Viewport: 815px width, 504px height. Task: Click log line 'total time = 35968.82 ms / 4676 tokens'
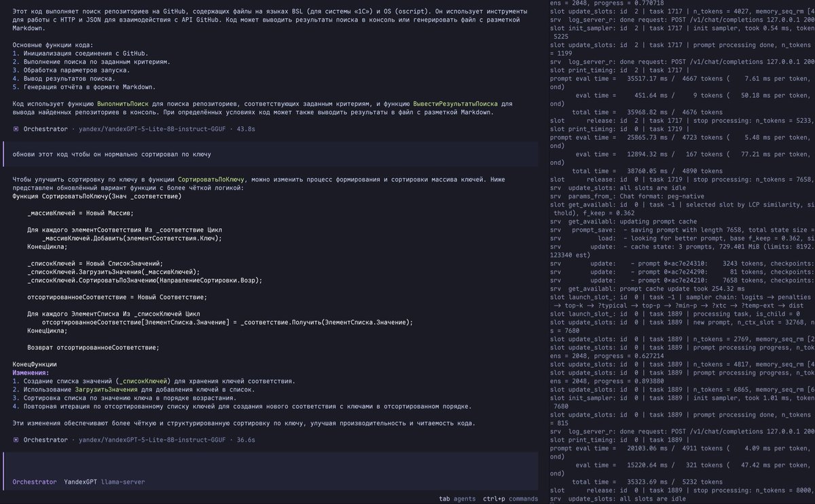coord(647,112)
